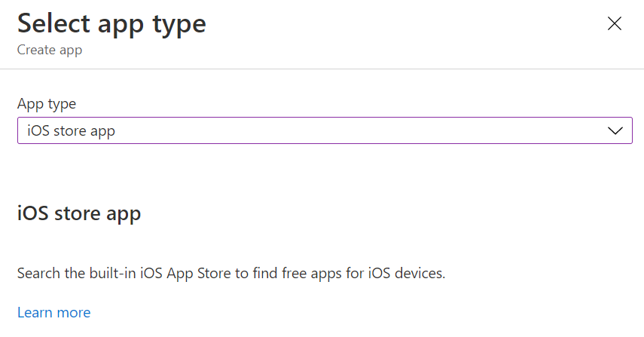Dismiss the Create app pane with X
Viewport: 644px width, 337px height.
[x=615, y=23]
